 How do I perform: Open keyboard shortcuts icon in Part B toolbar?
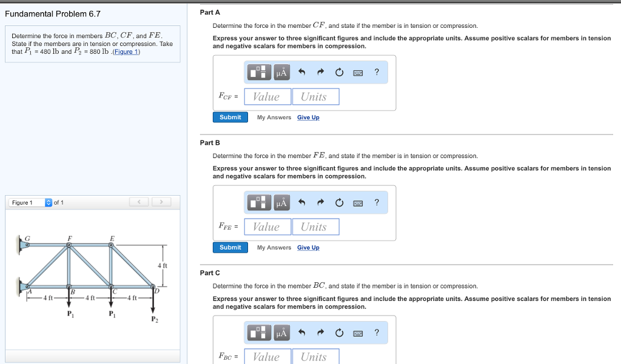(x=358, y=202)
